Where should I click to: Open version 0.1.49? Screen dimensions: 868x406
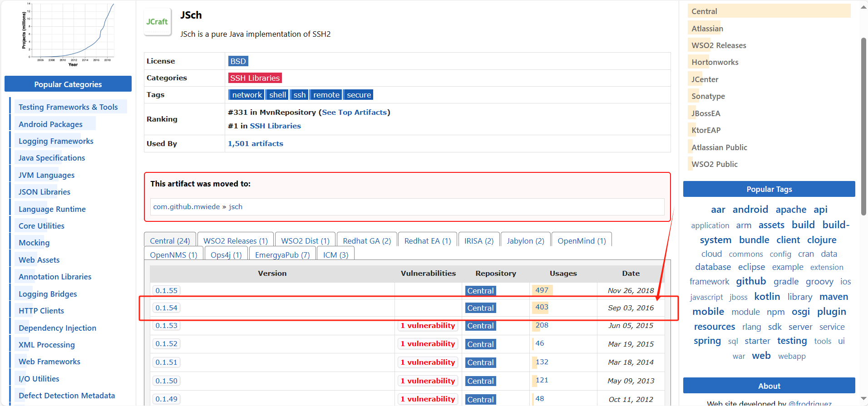click(166, 399)
